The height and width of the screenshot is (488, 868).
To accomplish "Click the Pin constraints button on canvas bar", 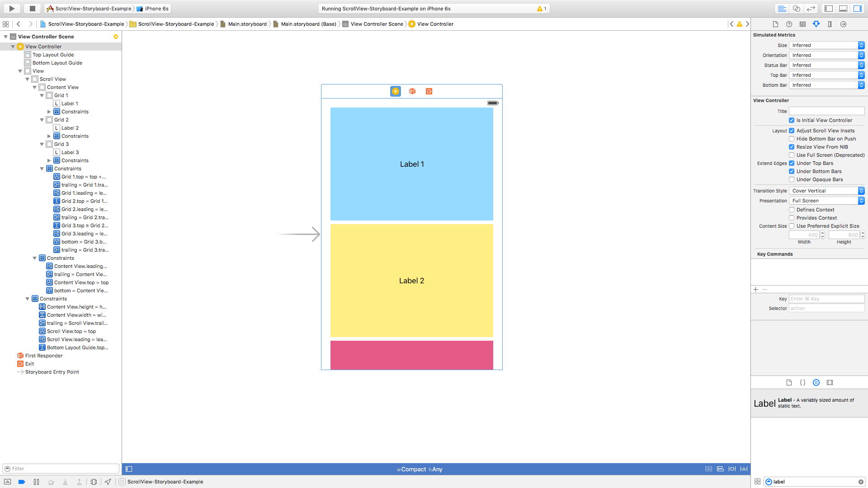I will [x=732, y=469].
